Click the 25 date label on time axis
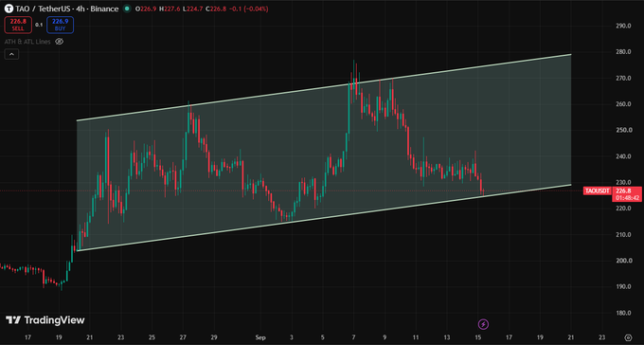This screenshot has height=345, width=644. (x=152, y=337)
